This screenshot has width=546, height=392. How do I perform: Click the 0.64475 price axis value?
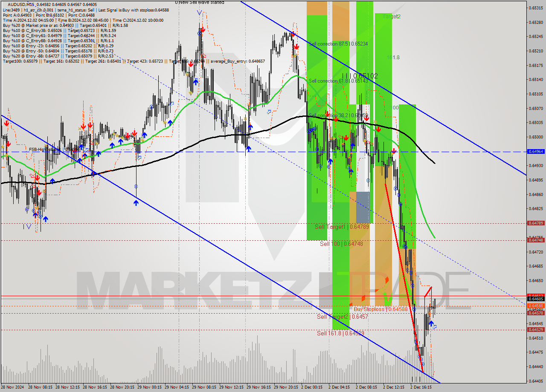coord(536,352)
